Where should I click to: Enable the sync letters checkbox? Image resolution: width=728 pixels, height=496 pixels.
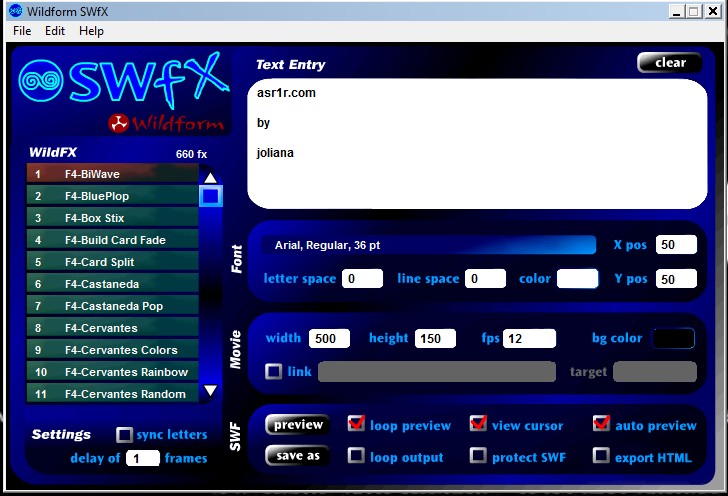tap(124, 435)
